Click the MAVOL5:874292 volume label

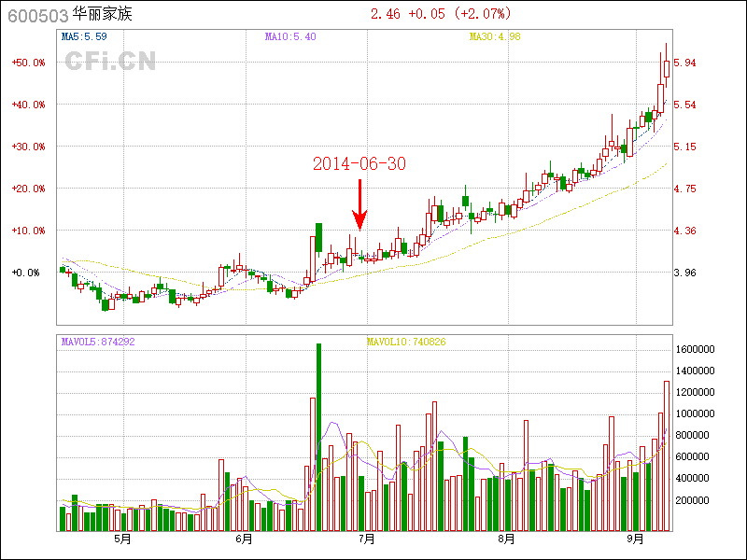point(98,342)
